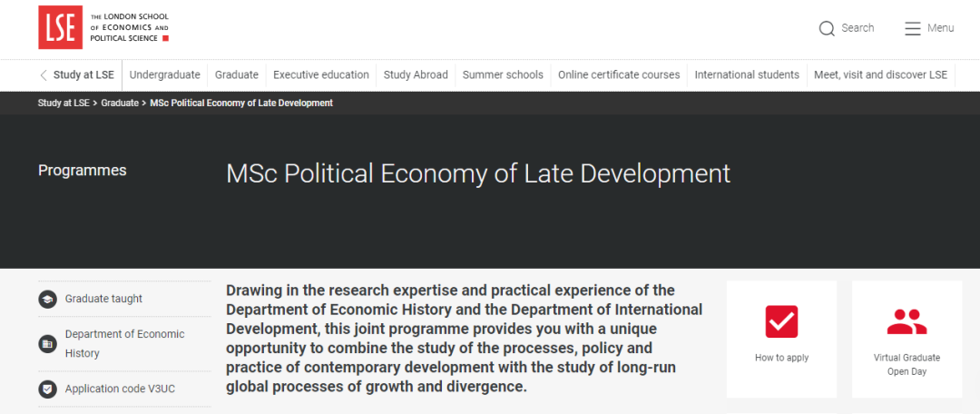Screen dimensions: 980x414
Task: Click Study at LSE breadcrumb link
Action: coord(64,103)
